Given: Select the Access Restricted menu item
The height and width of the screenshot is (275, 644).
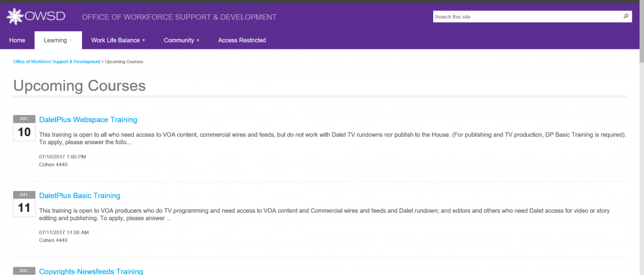Looking at the screenshot, I should pyautogui.click(x=242, y=40).
